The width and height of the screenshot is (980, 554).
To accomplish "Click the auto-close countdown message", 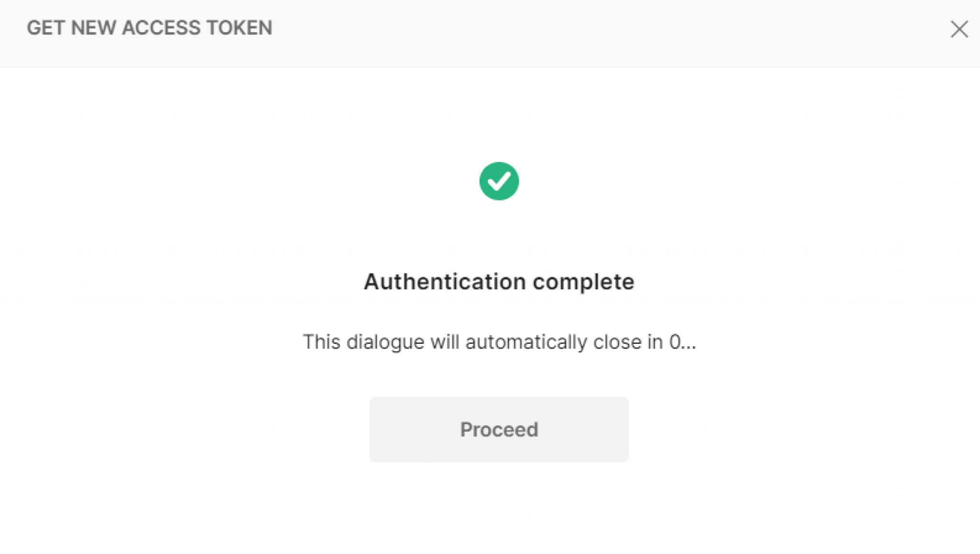I will (x=499, y=342).
